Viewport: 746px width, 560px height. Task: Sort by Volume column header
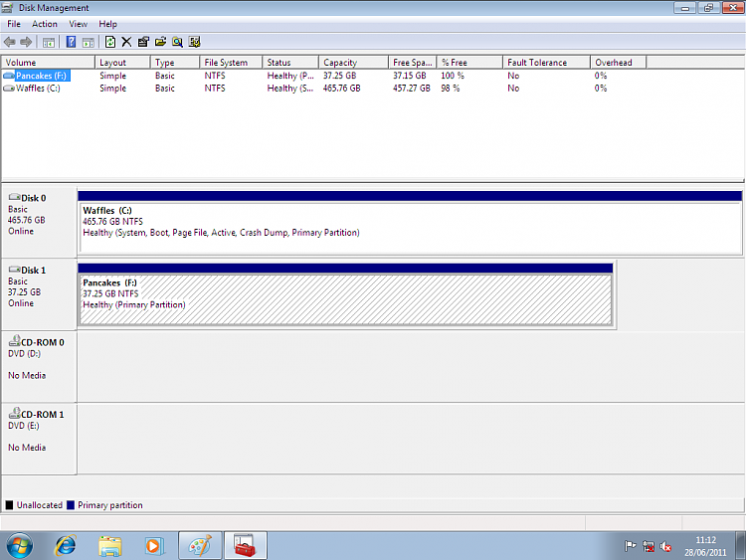click(x=48, y=63)
